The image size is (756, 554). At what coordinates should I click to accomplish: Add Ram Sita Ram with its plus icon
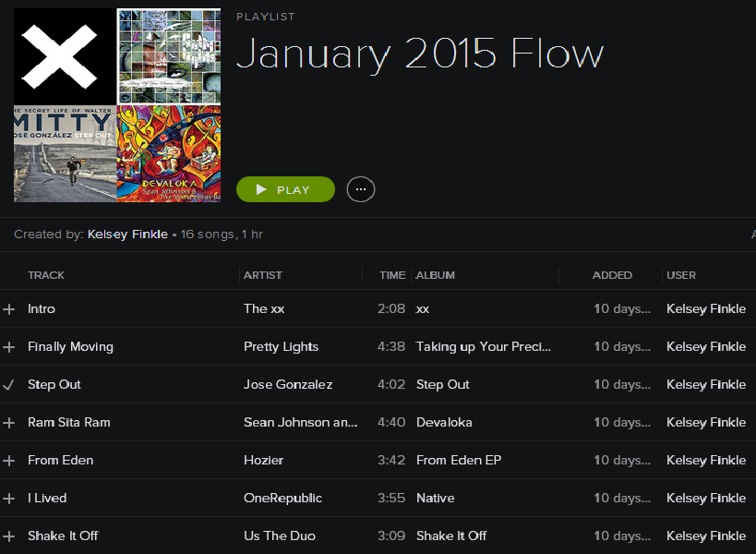pyautogui.click(x=9, y=423)
